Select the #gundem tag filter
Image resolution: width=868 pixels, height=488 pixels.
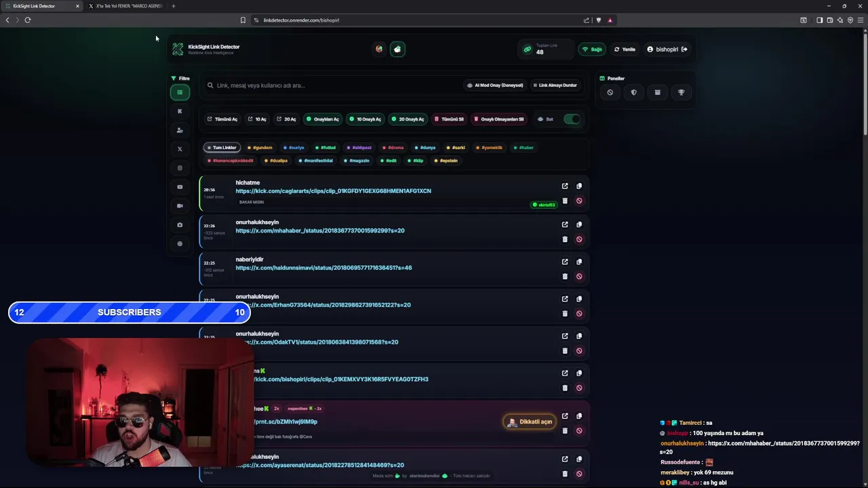click(260, 148)
